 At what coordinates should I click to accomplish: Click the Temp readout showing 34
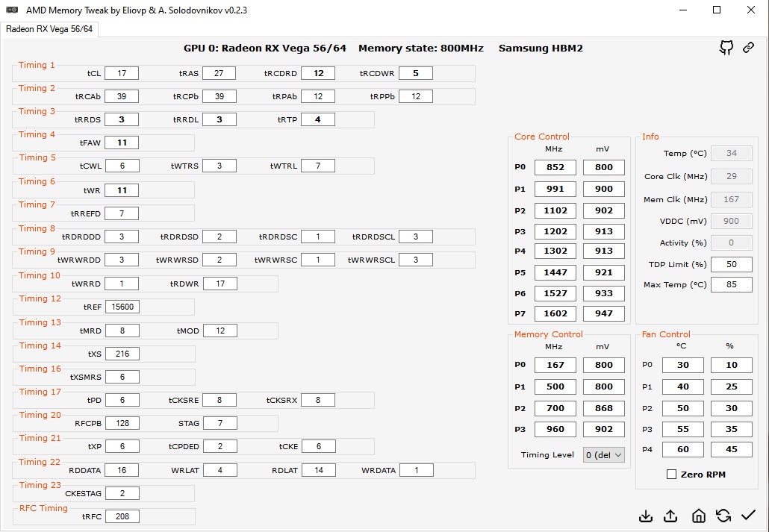click(731, 153)
